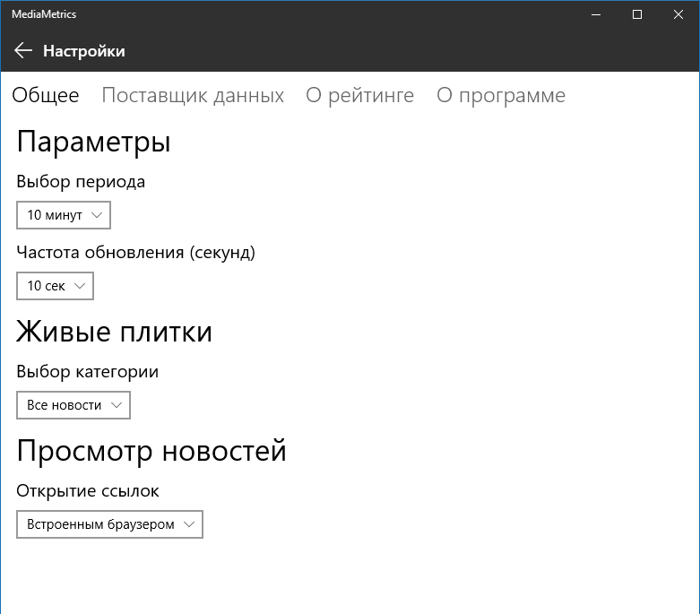Close the MediaMetrics window

[x=678, y=14]
